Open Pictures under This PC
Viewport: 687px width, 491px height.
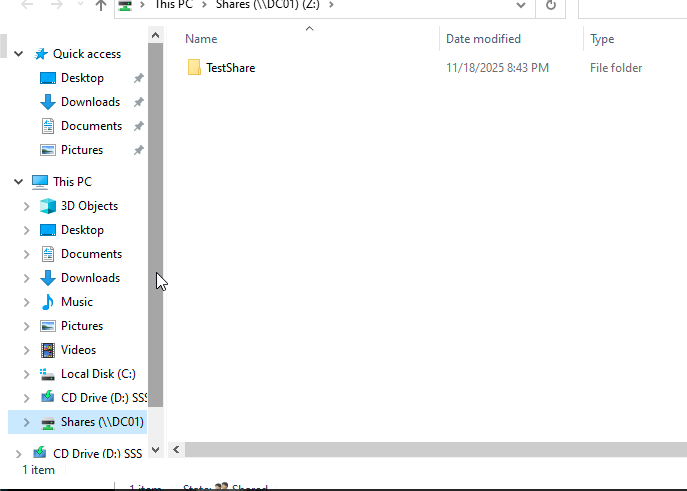pyautogui.click(x=82, y=326)
